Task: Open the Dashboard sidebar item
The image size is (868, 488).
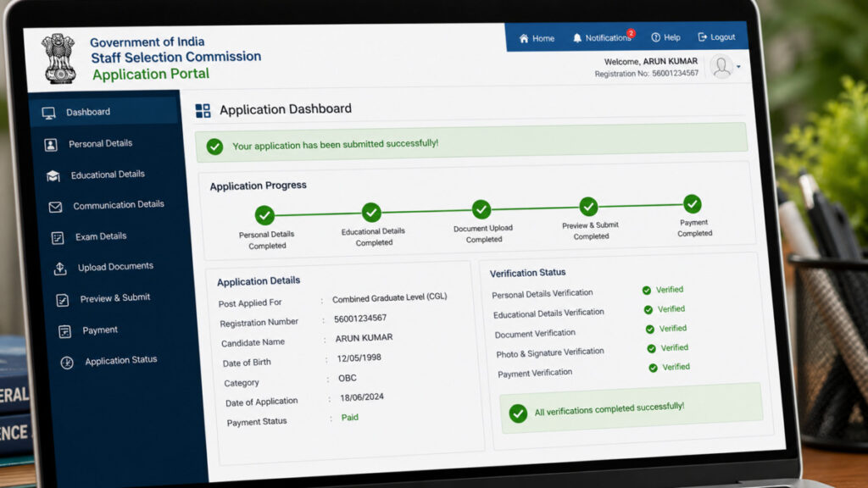Action: click(x=105, y=113)
